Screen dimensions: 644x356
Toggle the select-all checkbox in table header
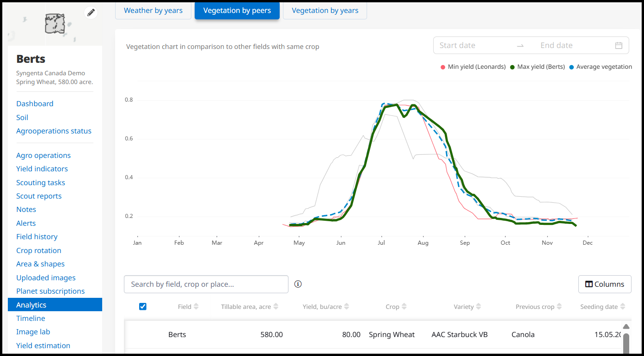click(143, 307)
